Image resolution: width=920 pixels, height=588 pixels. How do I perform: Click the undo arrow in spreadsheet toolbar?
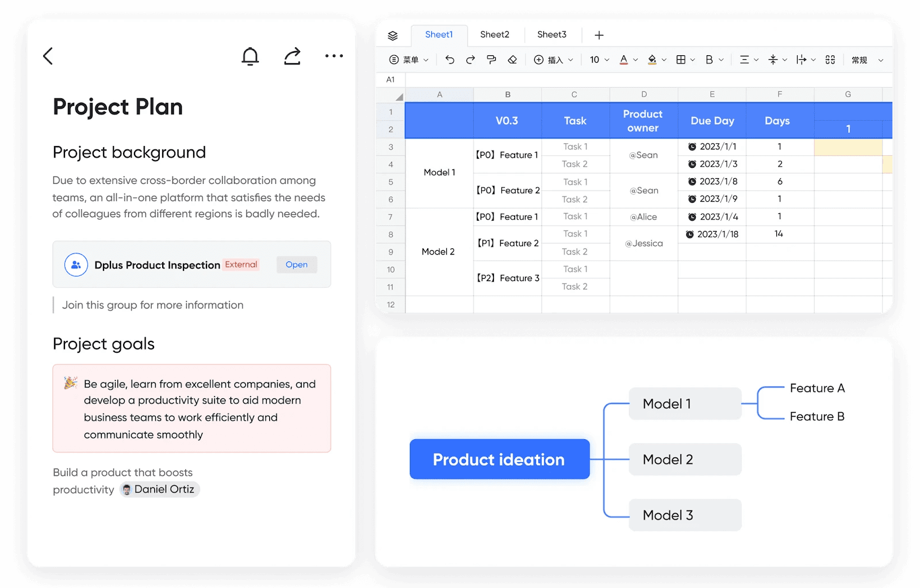[x=450, y=60]
